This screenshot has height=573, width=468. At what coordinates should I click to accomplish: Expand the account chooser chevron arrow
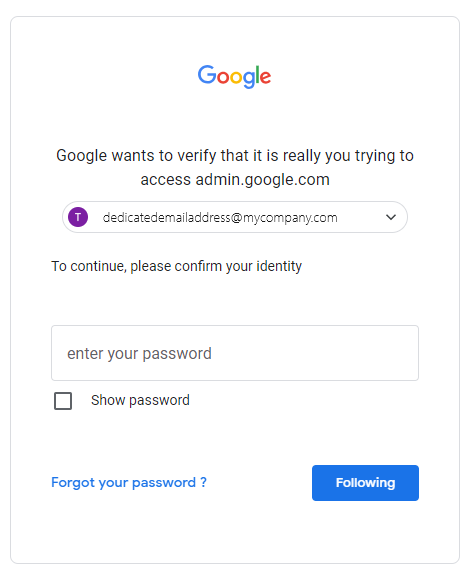point(391,217)
